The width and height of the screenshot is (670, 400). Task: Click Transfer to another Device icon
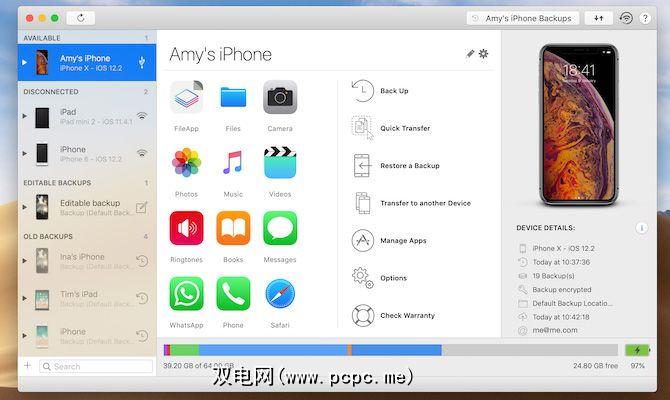362,203
